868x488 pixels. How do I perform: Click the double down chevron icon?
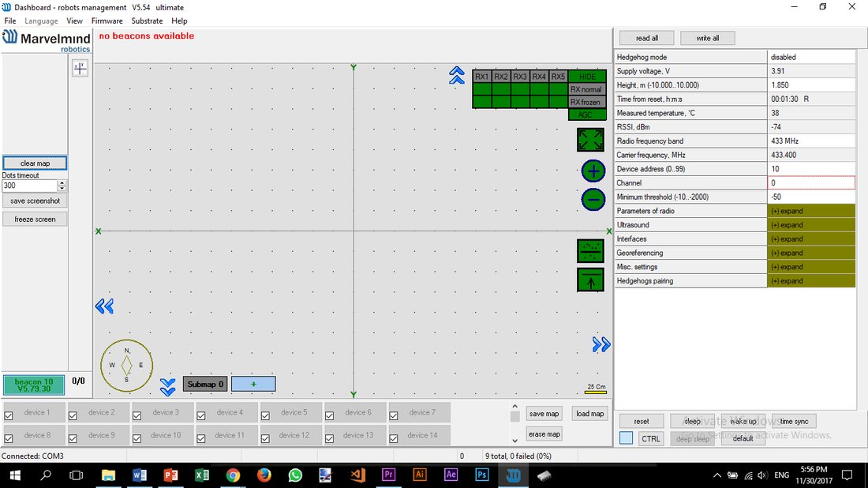point(168,387)
